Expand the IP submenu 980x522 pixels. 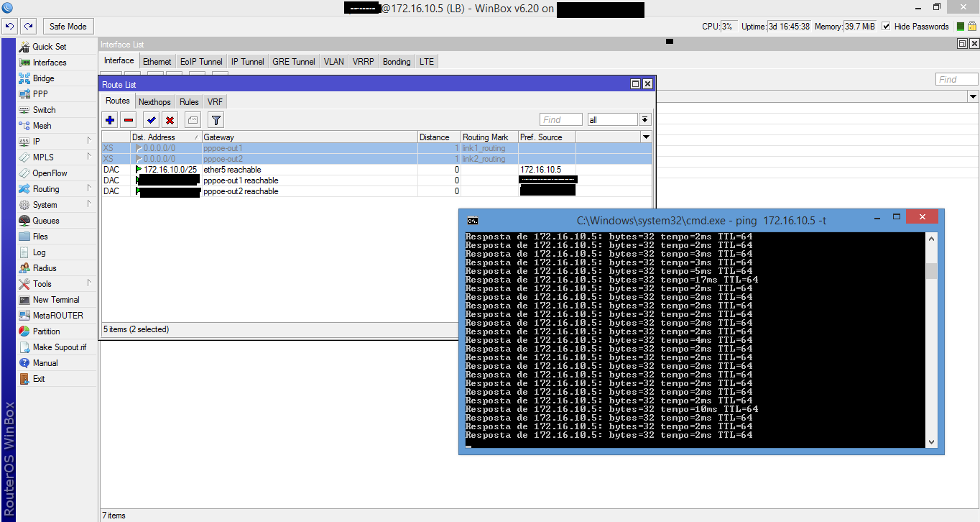(x=56, y=142)
